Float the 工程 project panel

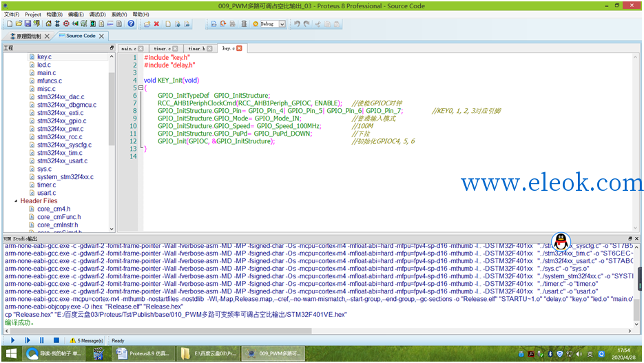coord(112,48)
